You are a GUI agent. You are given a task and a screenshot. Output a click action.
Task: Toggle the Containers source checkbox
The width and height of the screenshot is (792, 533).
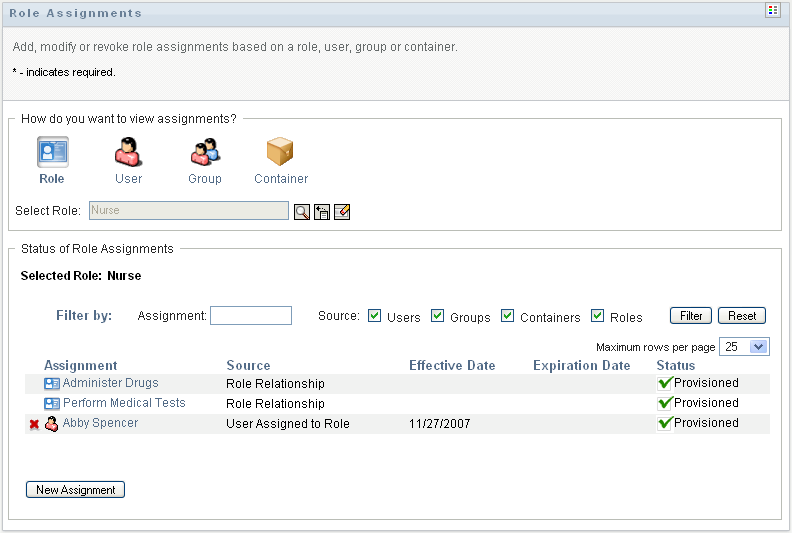point(508,316)
